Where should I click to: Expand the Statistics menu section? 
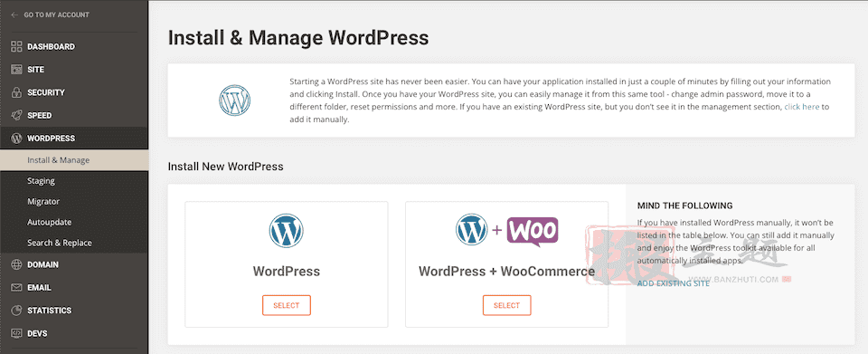74,311
